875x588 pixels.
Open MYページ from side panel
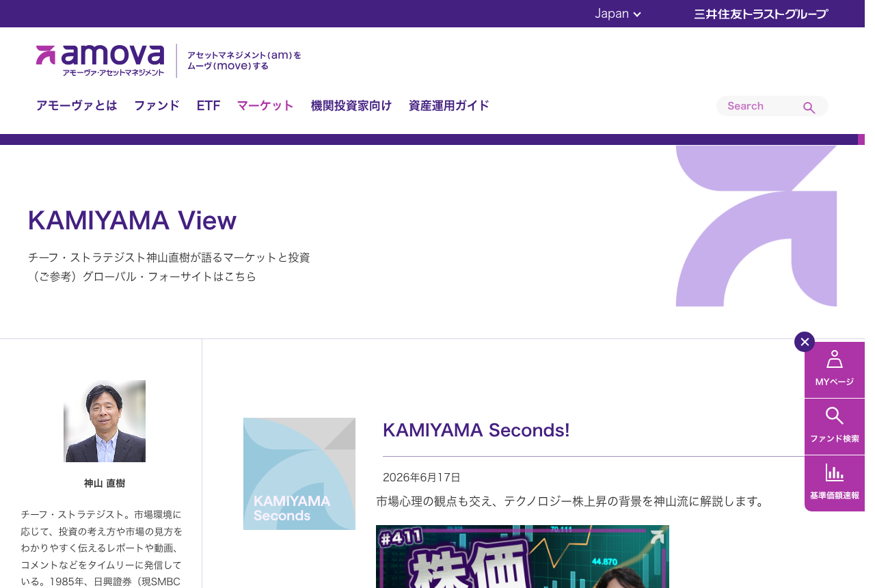pyautogui.click(x=835, y=369)
